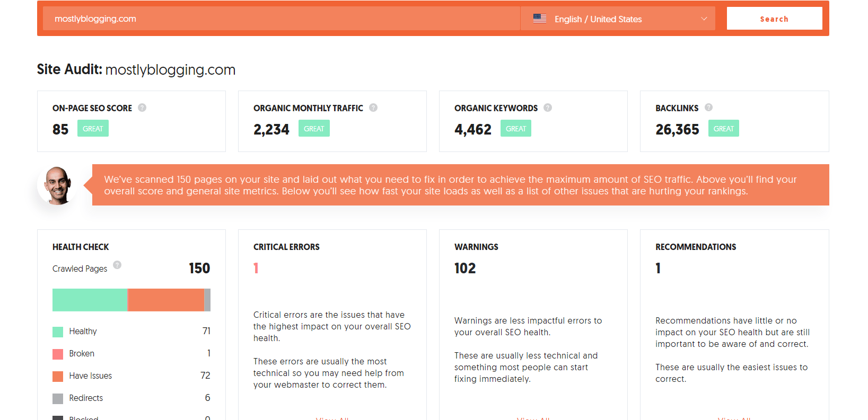
Task: Click the Healthy count 71
Action: [206, 331]
